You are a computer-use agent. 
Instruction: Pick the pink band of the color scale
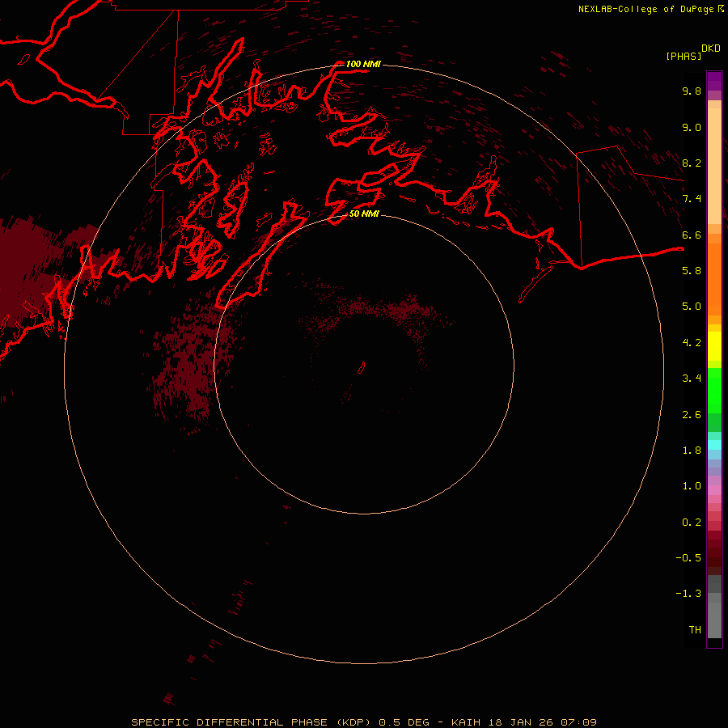(x=714, y=490)
